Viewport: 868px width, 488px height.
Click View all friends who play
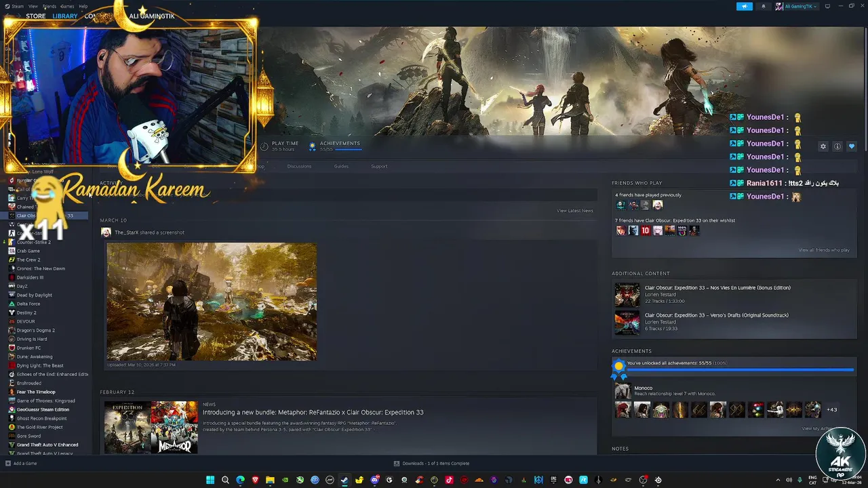824,250
